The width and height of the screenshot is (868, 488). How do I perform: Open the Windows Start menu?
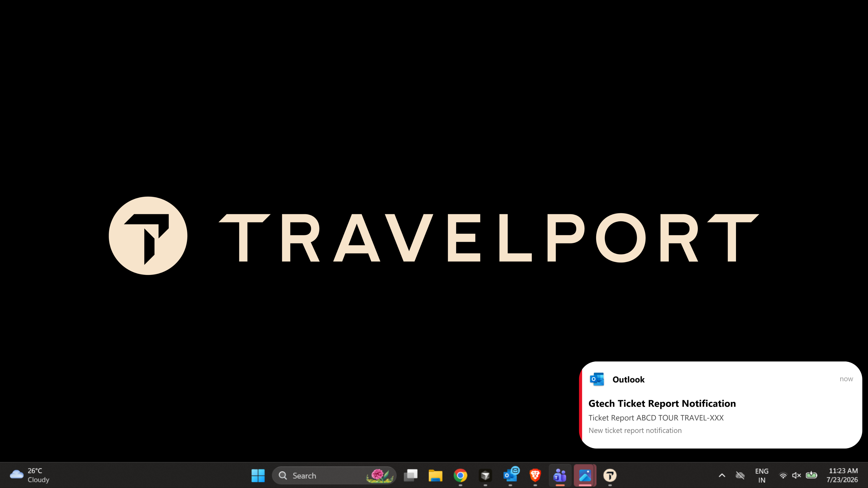258,476
